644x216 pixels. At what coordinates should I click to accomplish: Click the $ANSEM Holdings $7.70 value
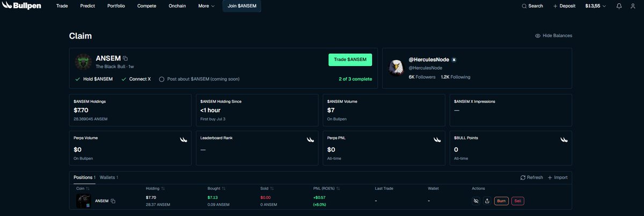[81, 110]
